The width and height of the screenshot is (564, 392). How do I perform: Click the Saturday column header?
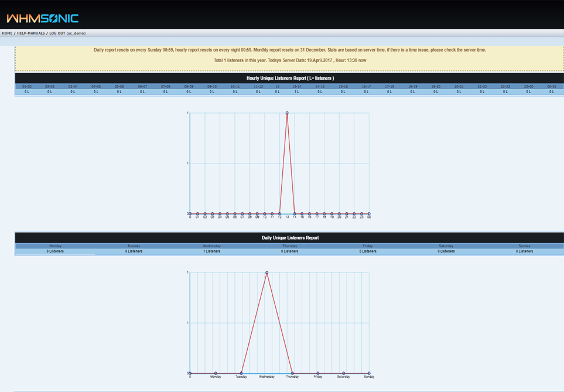(x=446, y=246)
